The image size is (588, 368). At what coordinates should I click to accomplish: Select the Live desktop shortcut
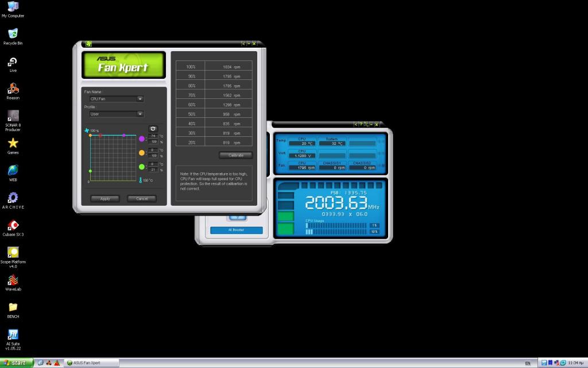click(x=13, y=64)
